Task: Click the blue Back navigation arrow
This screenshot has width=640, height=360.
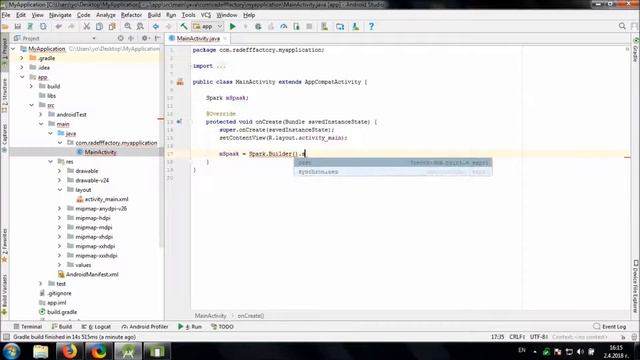Action: [156, 27]
